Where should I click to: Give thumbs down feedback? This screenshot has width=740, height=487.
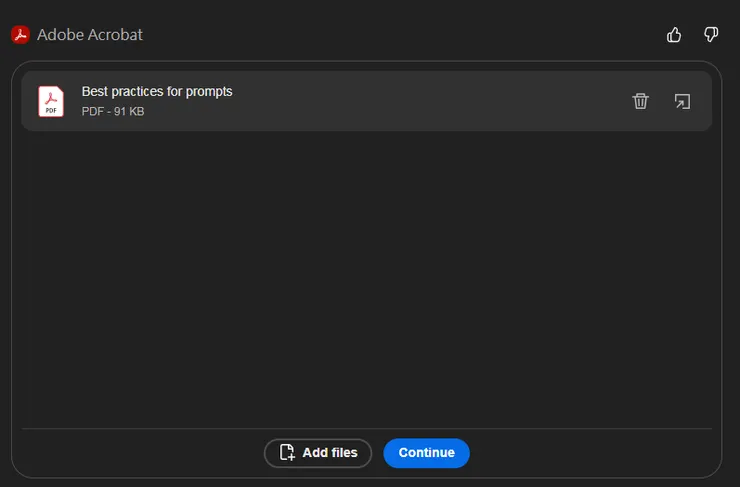point(711,35)
